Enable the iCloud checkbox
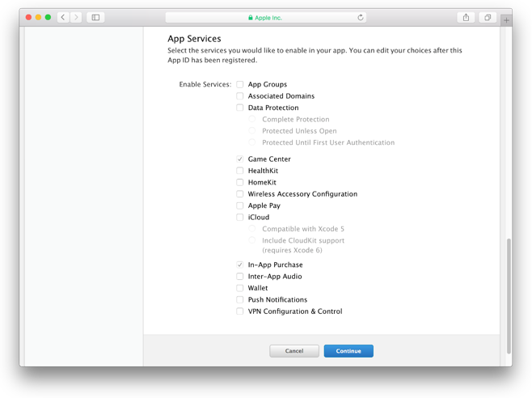Viewport: 532px width, 398px height. point(240,217)
